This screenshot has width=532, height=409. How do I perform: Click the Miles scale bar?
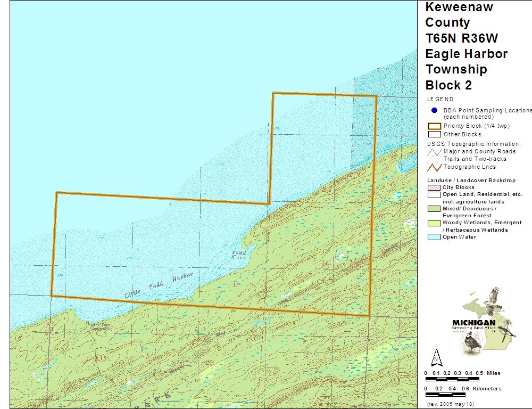(452, 379)
